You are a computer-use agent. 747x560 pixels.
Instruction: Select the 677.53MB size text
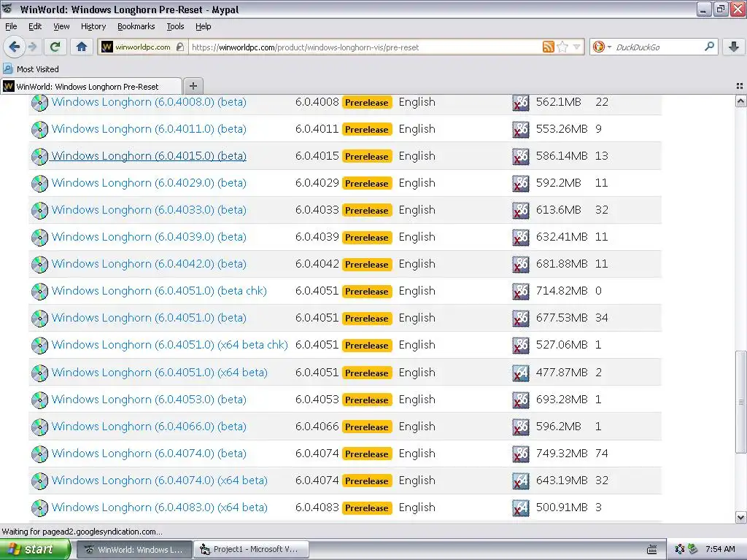pos(562,318)
